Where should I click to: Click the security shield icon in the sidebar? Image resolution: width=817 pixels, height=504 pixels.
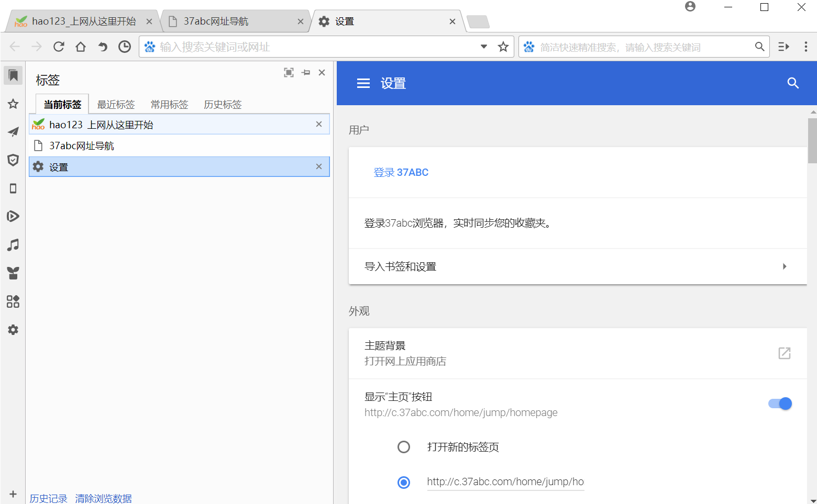pyautogui.click(x=13, y=160)
